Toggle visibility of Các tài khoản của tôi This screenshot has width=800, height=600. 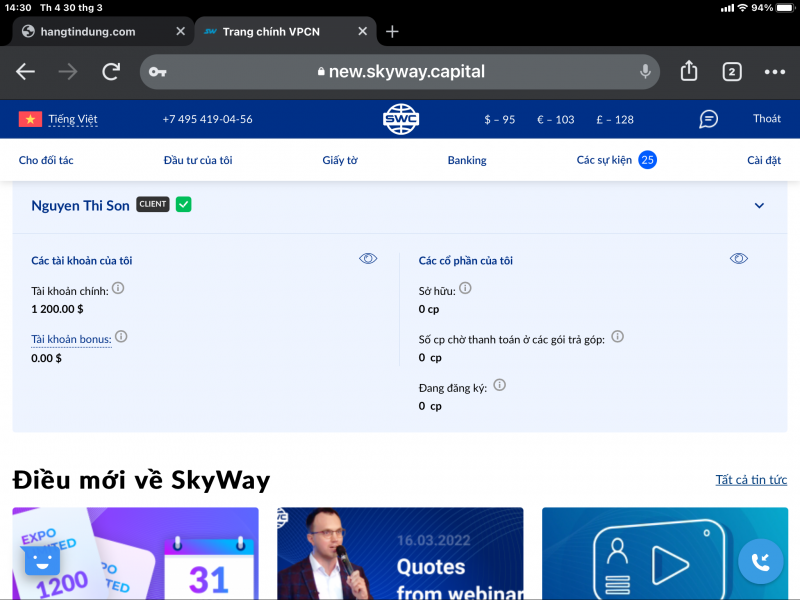click(x=368, y=259)
